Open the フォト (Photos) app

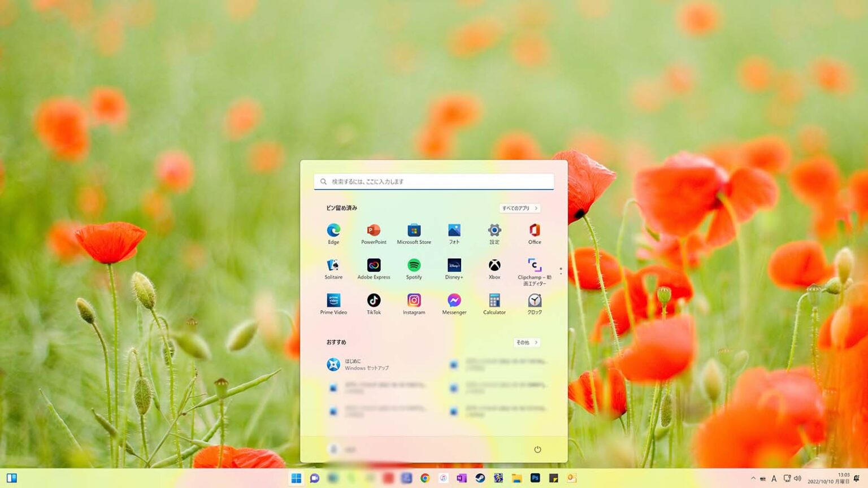[454, 232]
